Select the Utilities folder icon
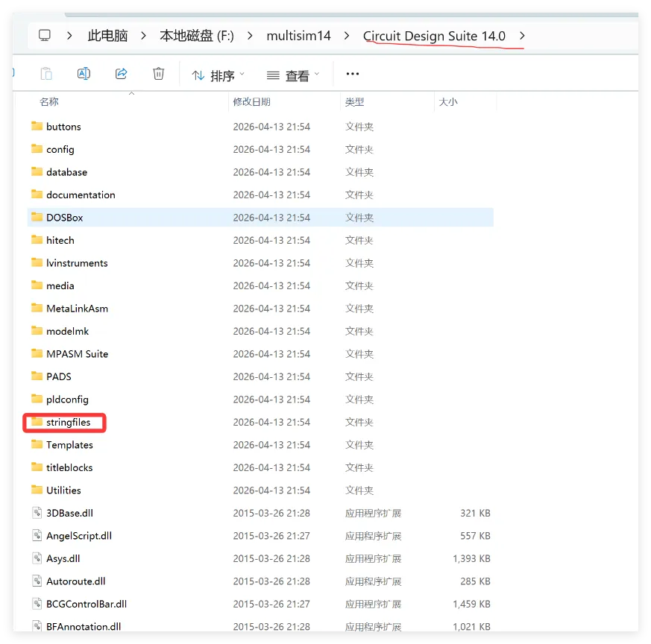This screenshot has height=644, width=651. [37, 490]
